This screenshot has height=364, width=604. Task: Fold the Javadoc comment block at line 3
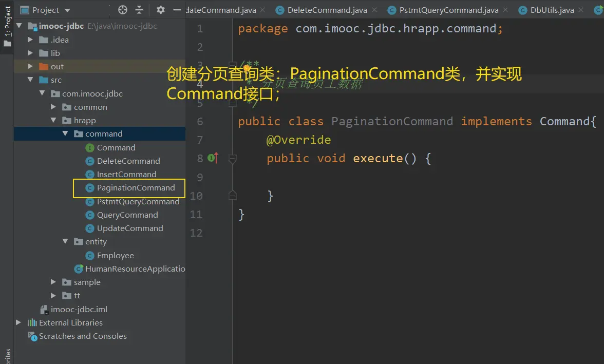(233, 64)
